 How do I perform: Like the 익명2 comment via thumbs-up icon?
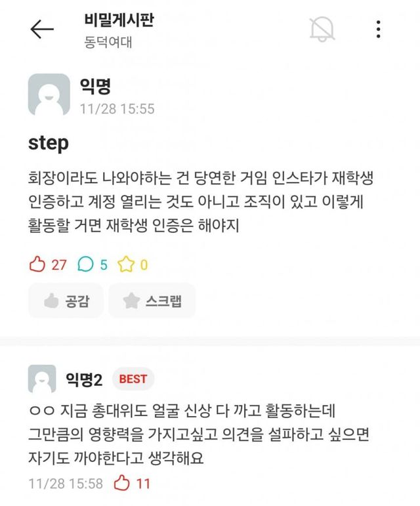coord(122,484)
